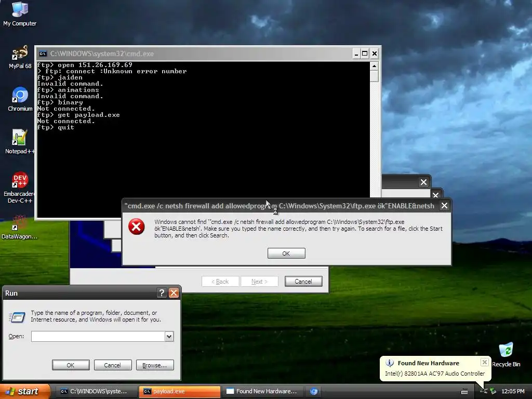This screenshot has width=532, height=399.
Task: Minimize the cmd.exe window
Action: click(356, 54)
